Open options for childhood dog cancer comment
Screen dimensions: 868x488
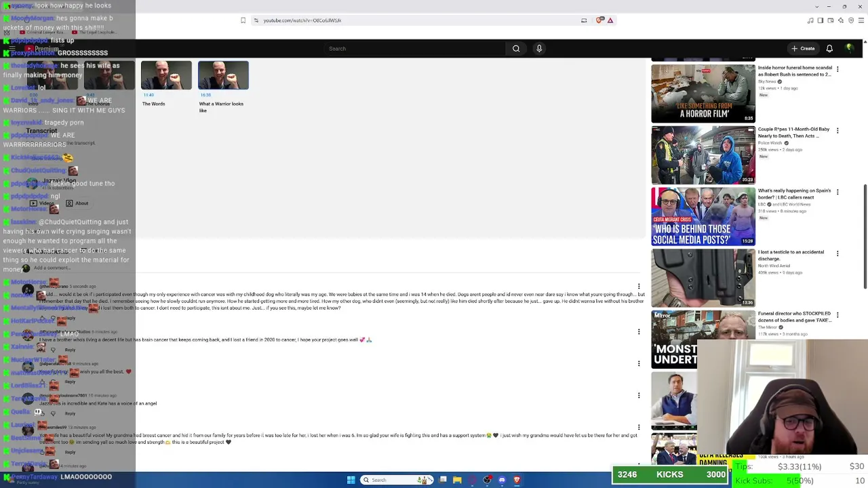pos(638,287)
